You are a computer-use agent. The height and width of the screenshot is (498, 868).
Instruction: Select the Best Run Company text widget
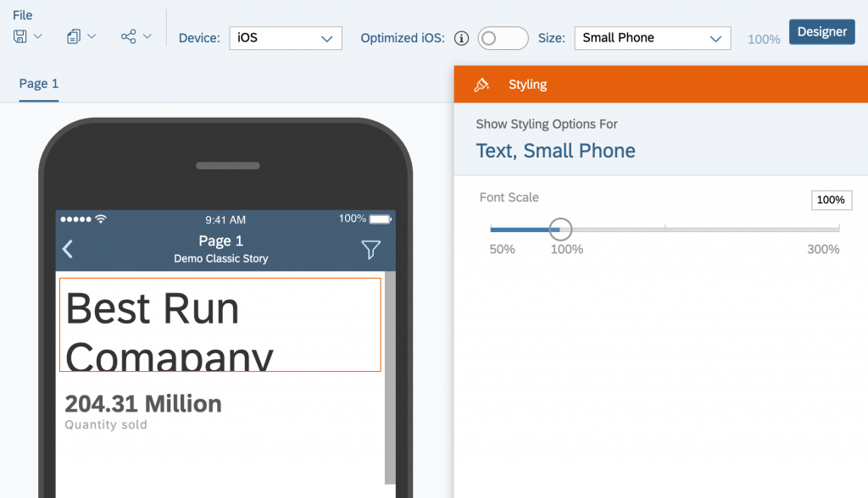[220, 325]
